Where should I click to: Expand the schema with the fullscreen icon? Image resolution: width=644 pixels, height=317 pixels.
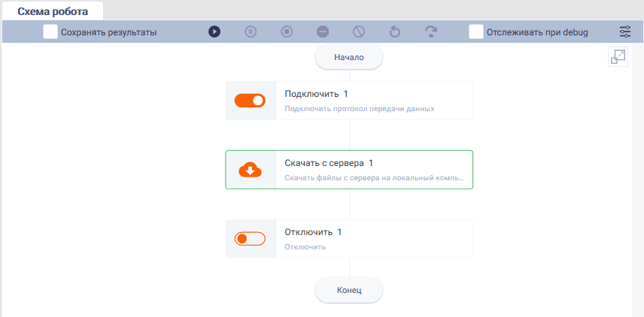[618, 56]
